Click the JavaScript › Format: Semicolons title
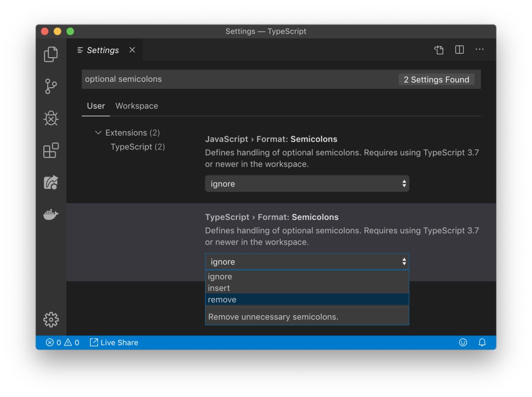Screen dimensions: 532x397 pos(271,139)
